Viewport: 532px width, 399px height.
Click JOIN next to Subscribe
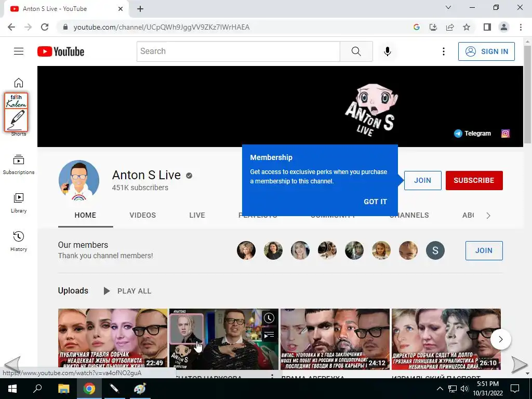[423, 180]
